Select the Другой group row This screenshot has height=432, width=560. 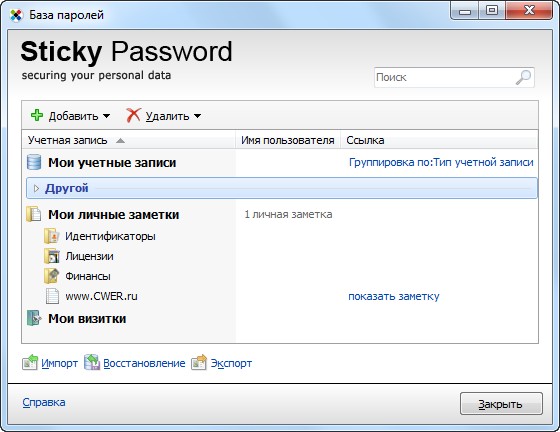click(282, 188)
